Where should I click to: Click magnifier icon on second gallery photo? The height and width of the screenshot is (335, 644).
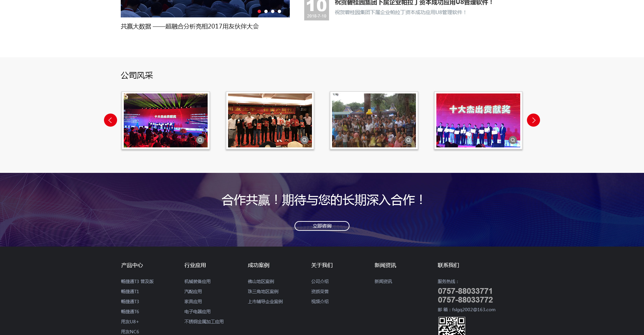pyautogui.click(x=304, y=140)
